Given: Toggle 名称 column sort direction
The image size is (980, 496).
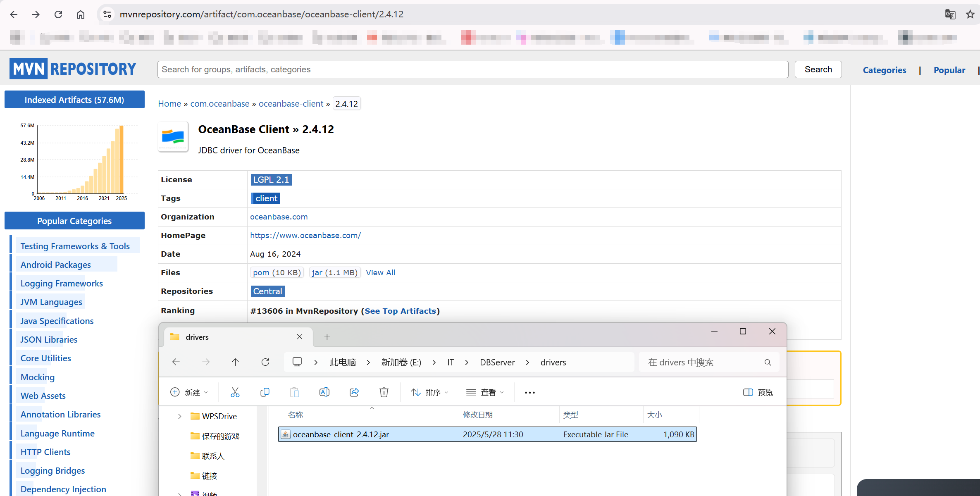Looking at the screenshot, I should pyautogui.click(x=296, y=415).
